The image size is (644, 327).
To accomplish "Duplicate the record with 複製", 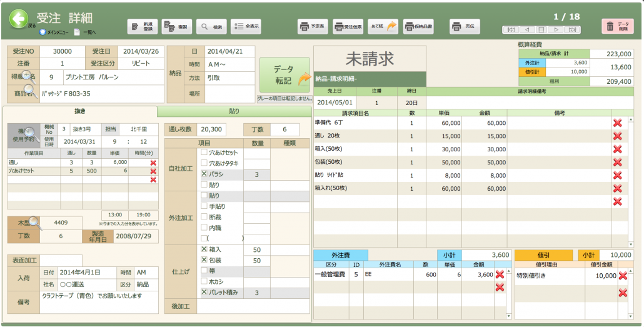I will pyautogui.click(x=176, y=26).
